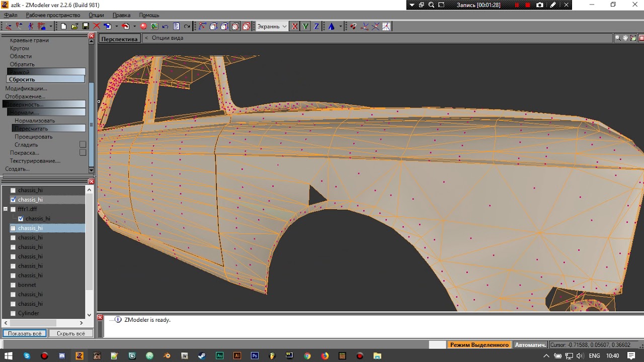Screen dimensions: 644x362
Task: Click the Open folder toolbar icon
Action: pyautogui.click(x=74, y=26)
